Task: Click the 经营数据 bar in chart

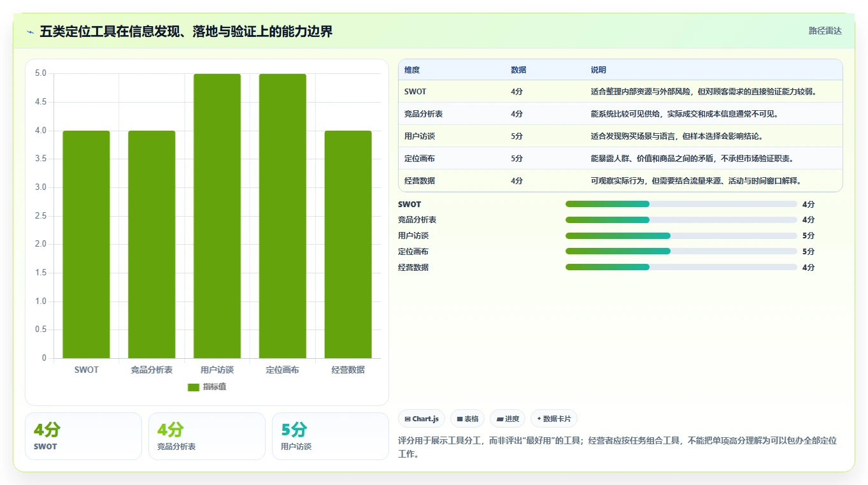Action: pos(348,245)
